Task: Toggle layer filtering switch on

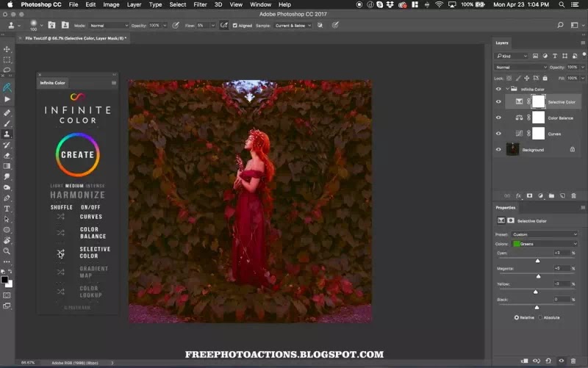Action: [x=584, y=54]
